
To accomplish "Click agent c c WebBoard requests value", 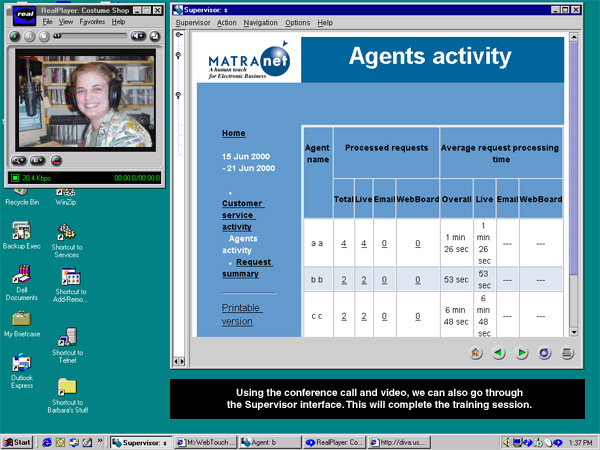I will click(418, 316).
